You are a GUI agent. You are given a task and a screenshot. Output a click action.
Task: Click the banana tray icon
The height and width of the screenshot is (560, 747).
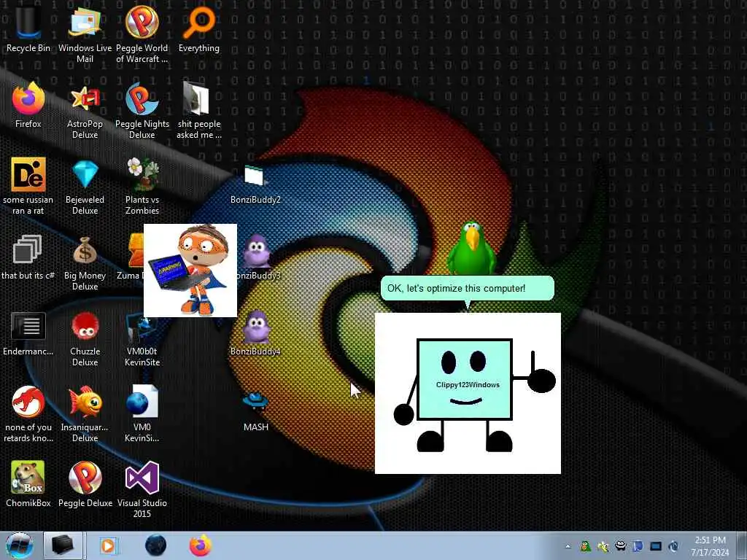603,546
